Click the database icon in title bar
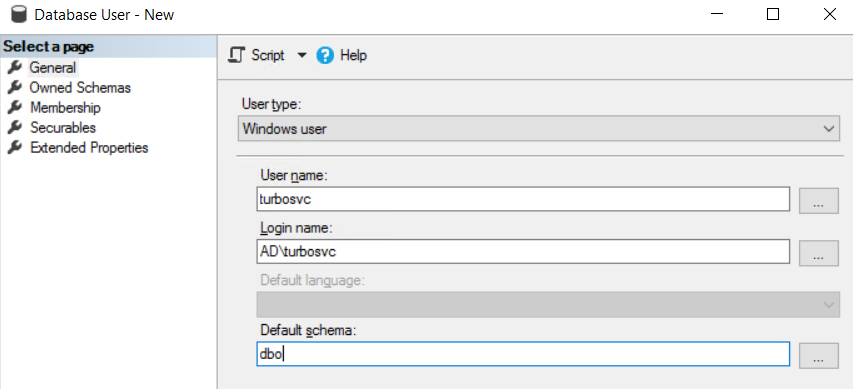The width and height of the screenshot is (853, 389). coord(18,15)
